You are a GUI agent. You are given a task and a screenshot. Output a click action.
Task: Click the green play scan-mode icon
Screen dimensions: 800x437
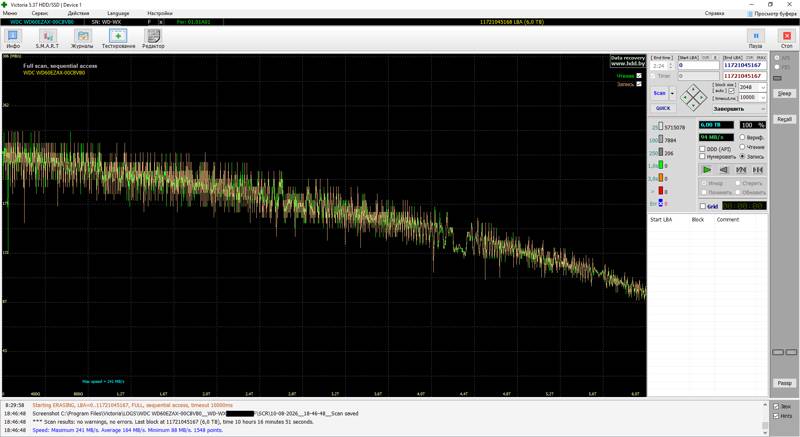707,169
